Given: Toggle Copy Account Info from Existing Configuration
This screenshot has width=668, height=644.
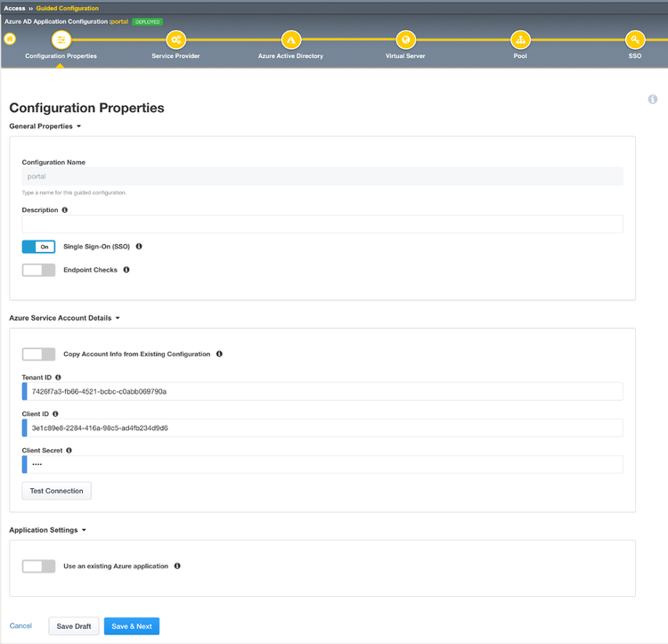Looking at the screenshot, I should [x=39, y=355].
